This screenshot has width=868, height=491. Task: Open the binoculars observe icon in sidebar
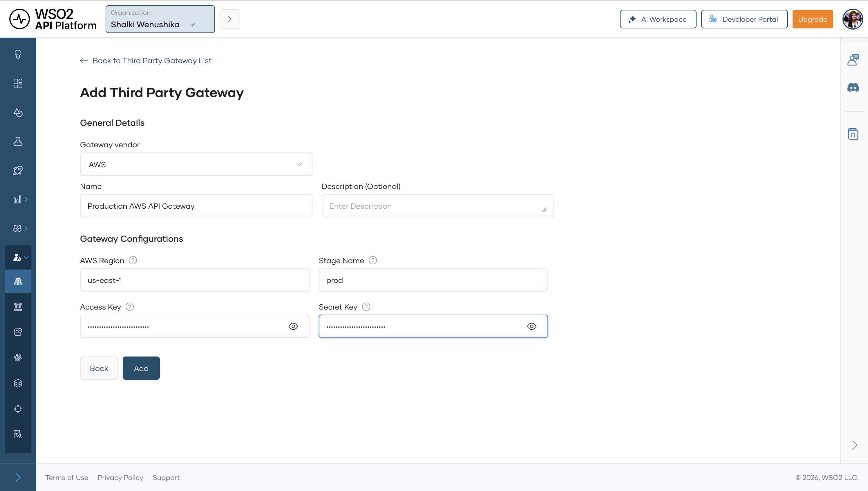point(17,228)
